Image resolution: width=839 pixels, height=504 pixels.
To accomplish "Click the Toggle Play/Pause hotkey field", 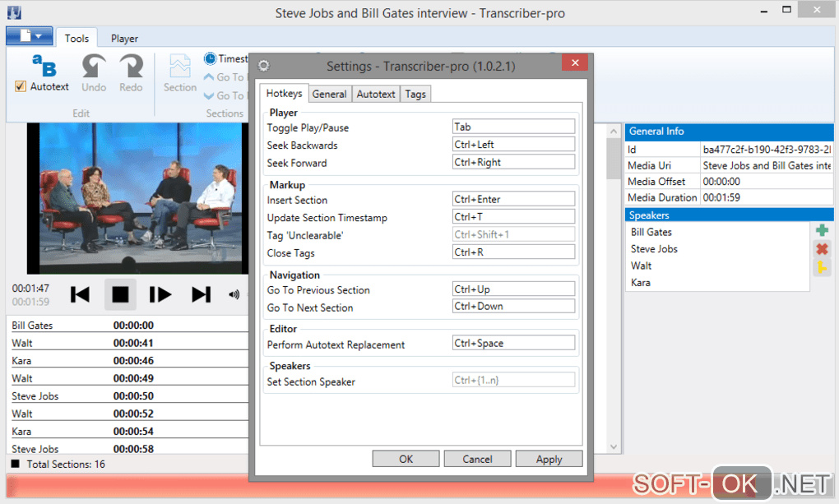I will coord(513,127).
